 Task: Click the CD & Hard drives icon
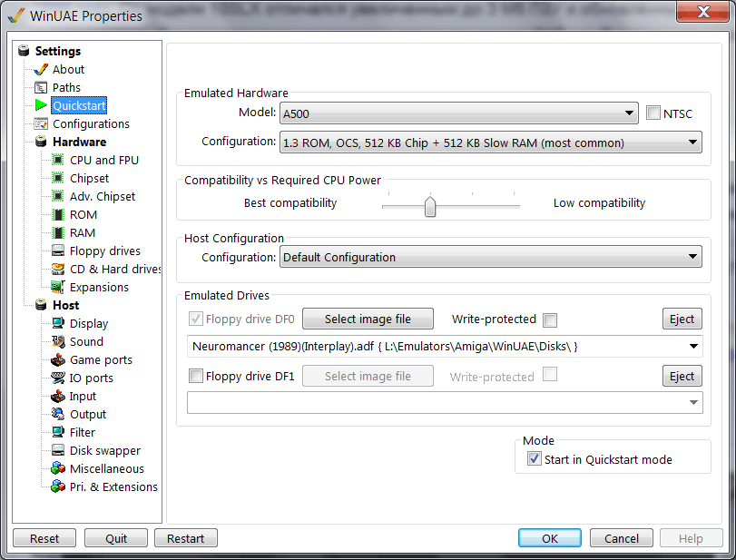[x=58, y=269]
